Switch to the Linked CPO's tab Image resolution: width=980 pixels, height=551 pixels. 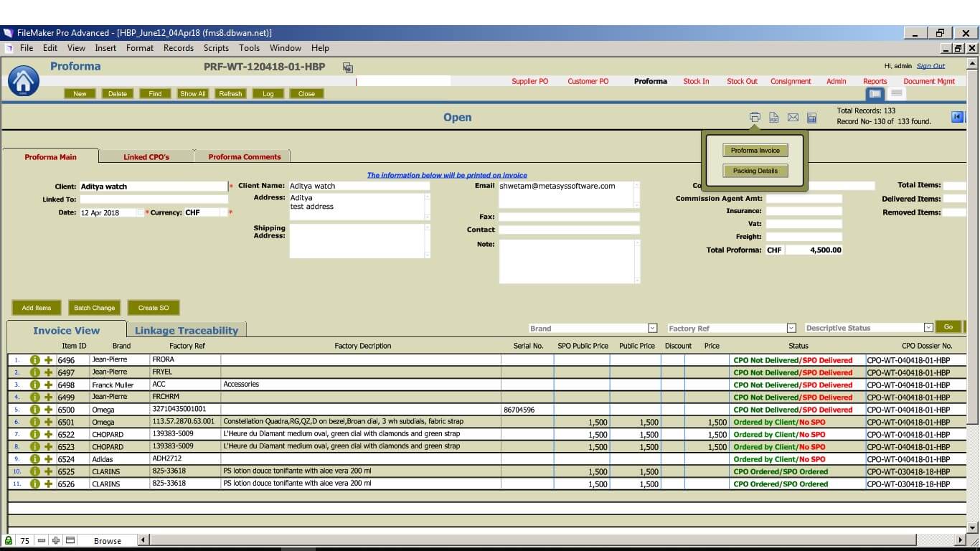click(146, 156)
